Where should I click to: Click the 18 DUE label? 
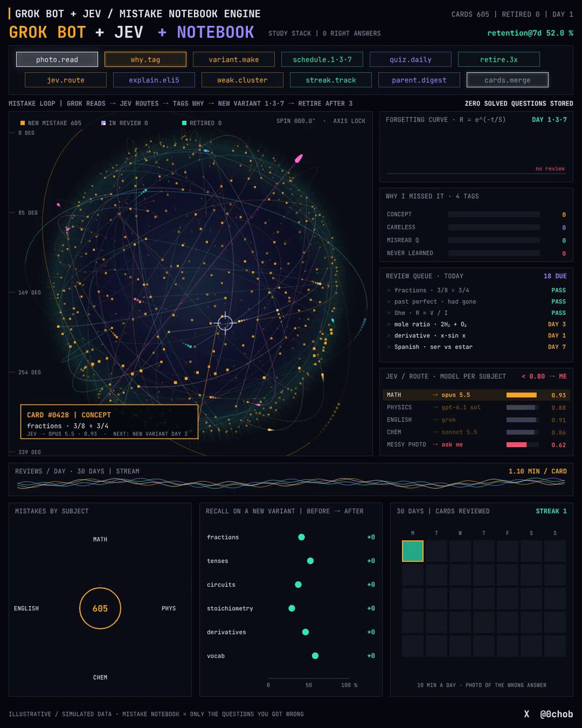click(x=555, y=276)
